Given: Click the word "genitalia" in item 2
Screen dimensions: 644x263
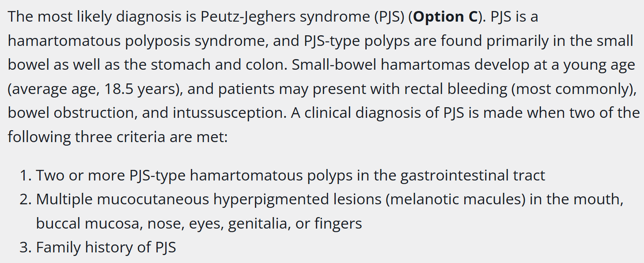Looking at the screenshot, I should tap(258, 224).
